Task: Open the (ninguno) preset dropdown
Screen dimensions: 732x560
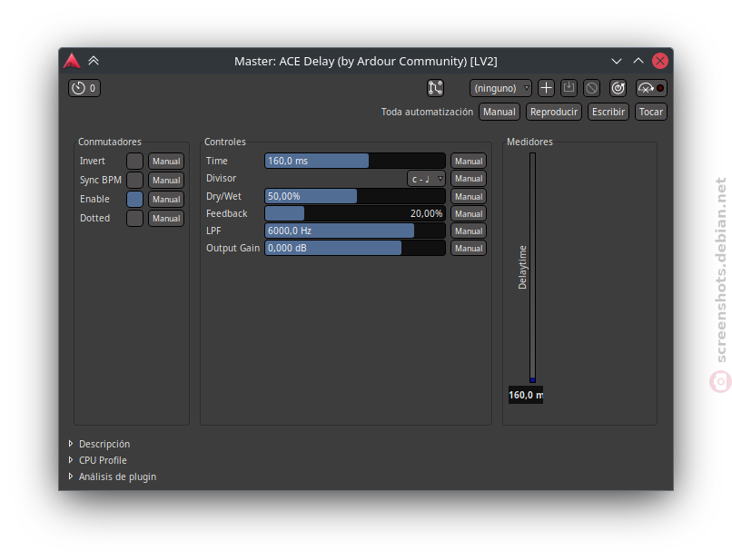Action: (500, 88)
